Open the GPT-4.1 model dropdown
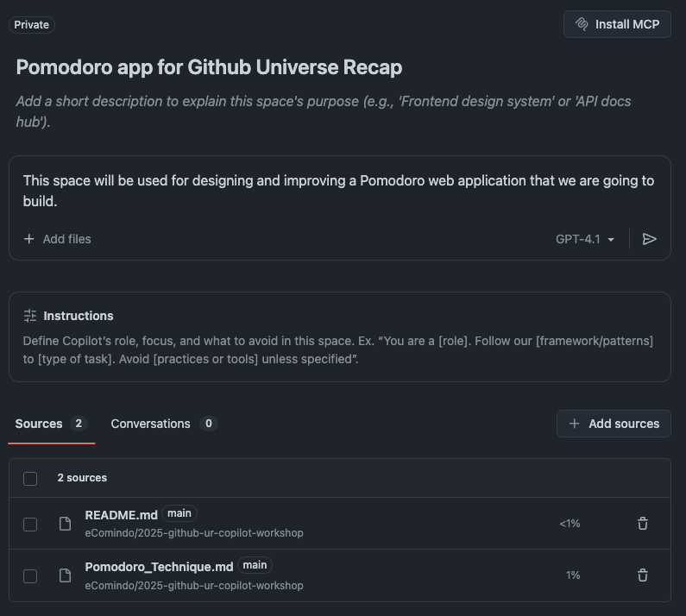 click(585, 239)
